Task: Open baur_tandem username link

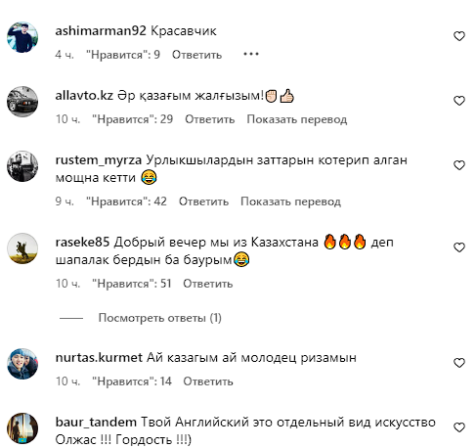Action: (x=96, y=423)
